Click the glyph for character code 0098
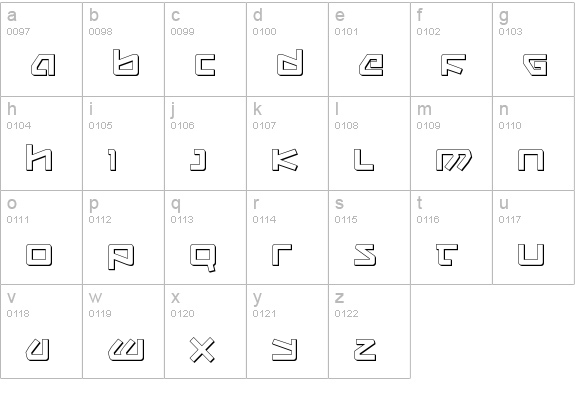 126,63
